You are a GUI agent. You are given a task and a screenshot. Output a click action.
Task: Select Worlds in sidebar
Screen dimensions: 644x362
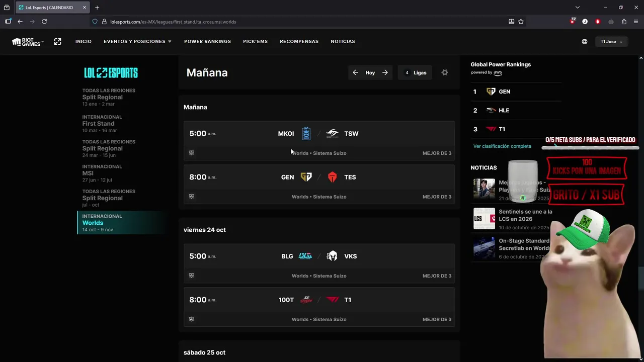(x=122, y=223)
